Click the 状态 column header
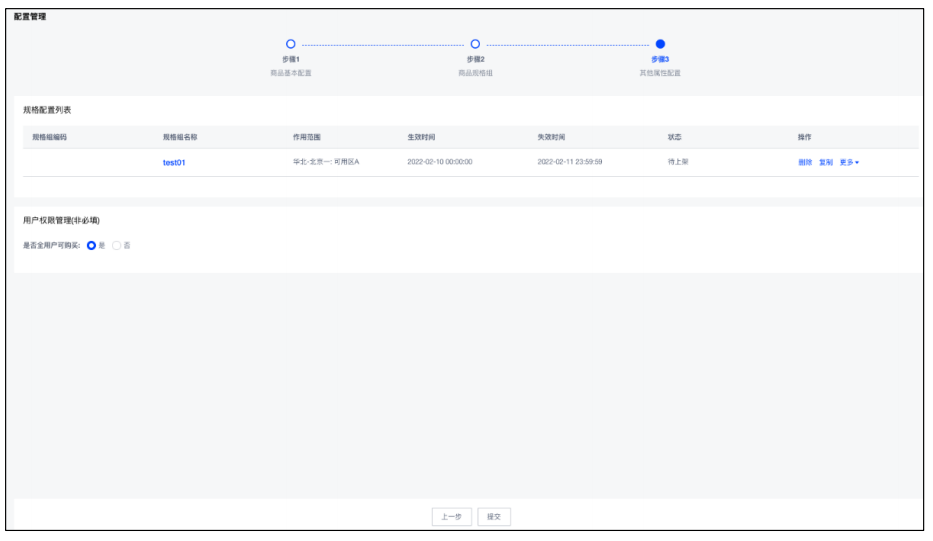The height and width of the screenshot is (541, 933). 674,137
